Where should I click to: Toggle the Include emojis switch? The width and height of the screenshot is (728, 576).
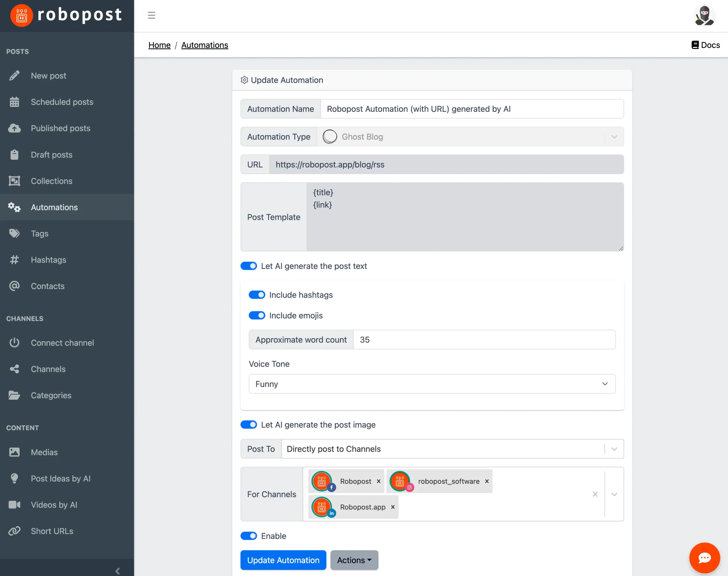point(257,315)
